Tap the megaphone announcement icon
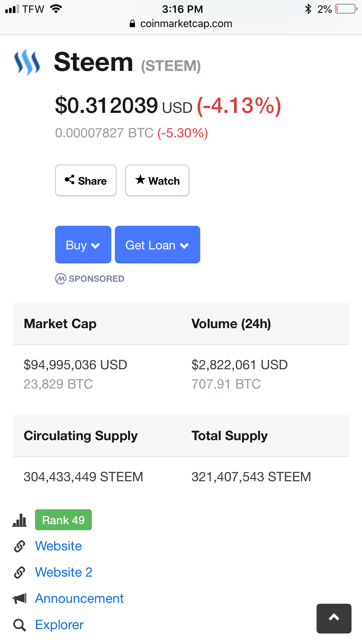The width and height of the screenshot is (362, 644). 20,598
